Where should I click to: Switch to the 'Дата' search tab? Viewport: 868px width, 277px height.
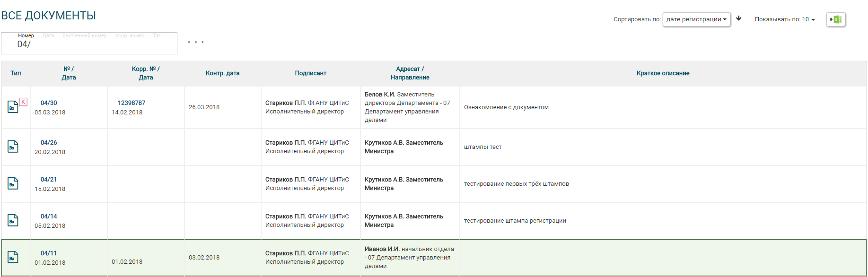pyautogui.click(x=48, y=35)
